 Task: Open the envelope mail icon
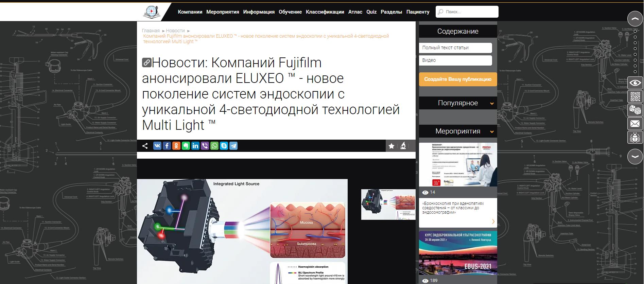(x=635, y=124)
